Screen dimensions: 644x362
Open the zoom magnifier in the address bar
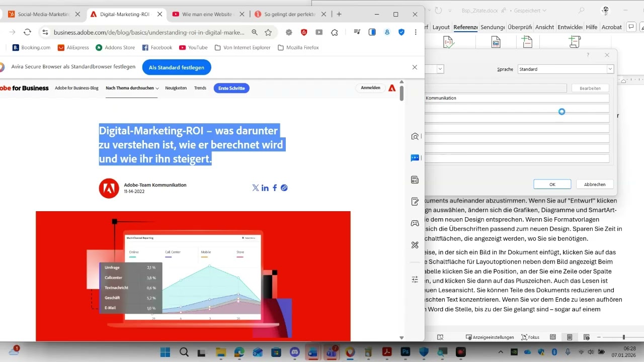click(255, 32)
